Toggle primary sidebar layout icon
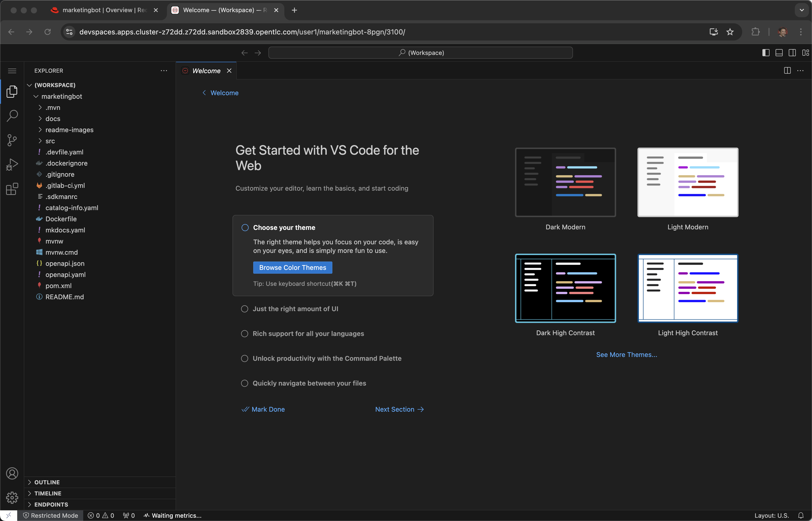 click(766, 53)
